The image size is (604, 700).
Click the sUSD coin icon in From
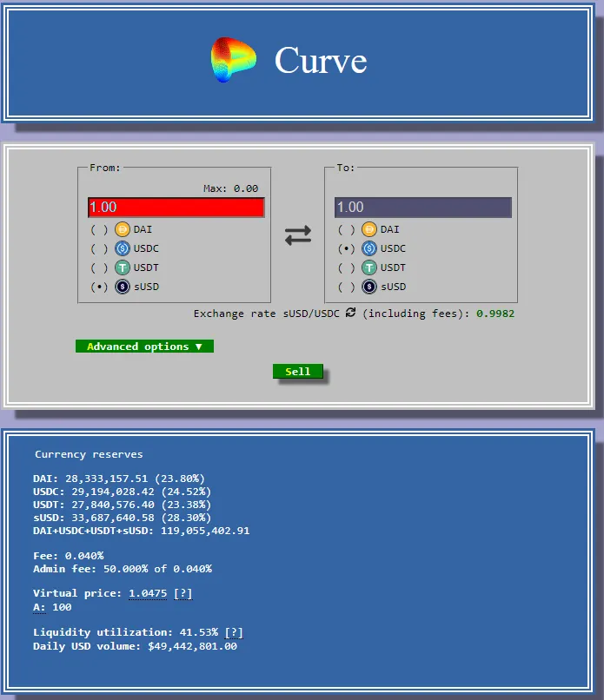coord(122,287)
